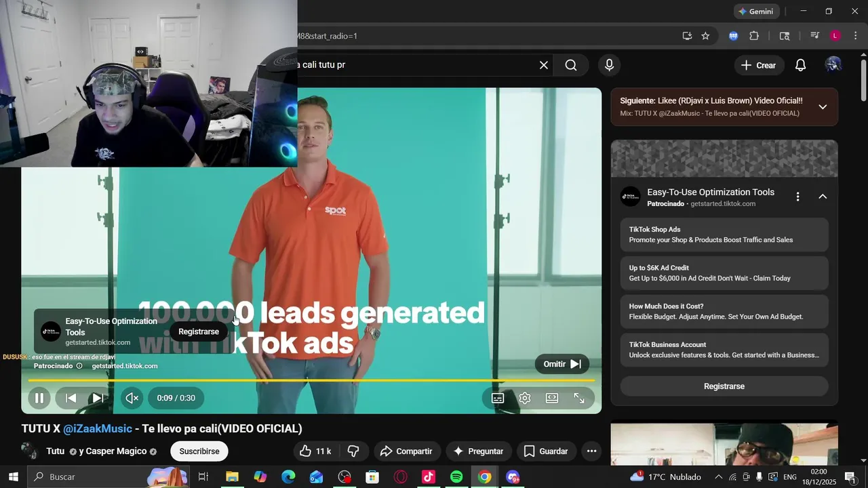Open the How Much Does it Cost card
This screenshot has height=488, width=868.
point(724,311)
